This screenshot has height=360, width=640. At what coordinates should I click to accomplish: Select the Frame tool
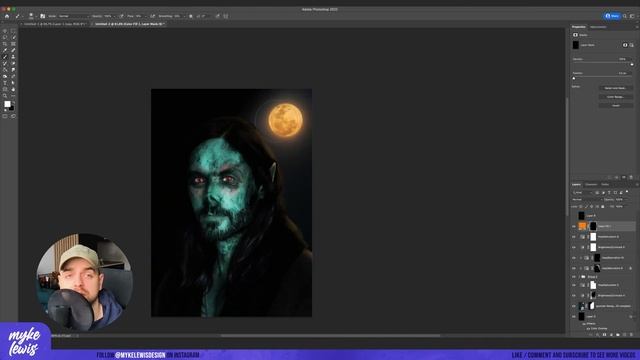(13, 44)
